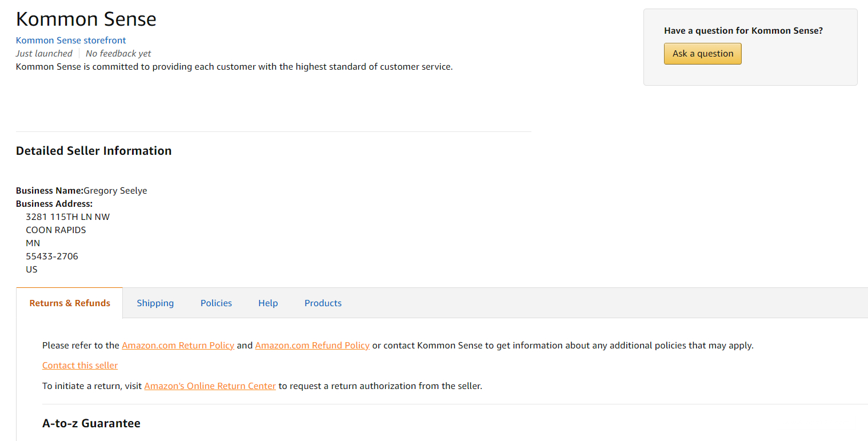This screenshot has width=868, height=441.
Task: Open the Amazon.com Return Policy link
Action: (x=178, y=346)
